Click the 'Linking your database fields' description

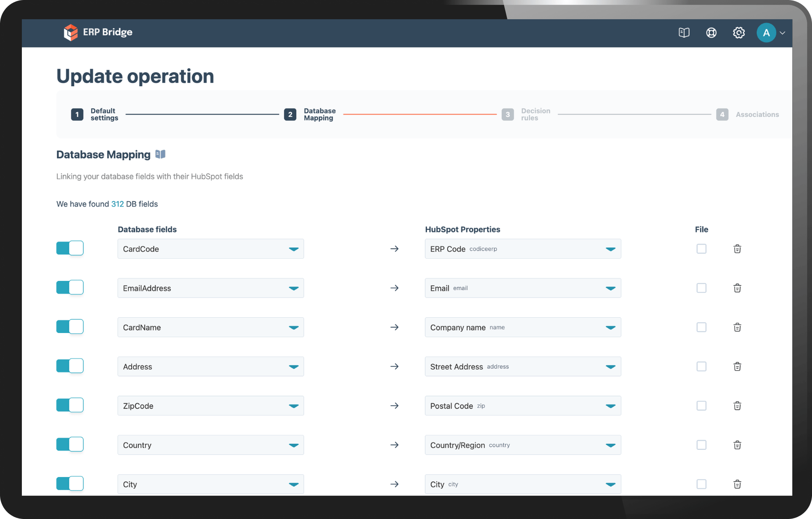tap(150, 176)
